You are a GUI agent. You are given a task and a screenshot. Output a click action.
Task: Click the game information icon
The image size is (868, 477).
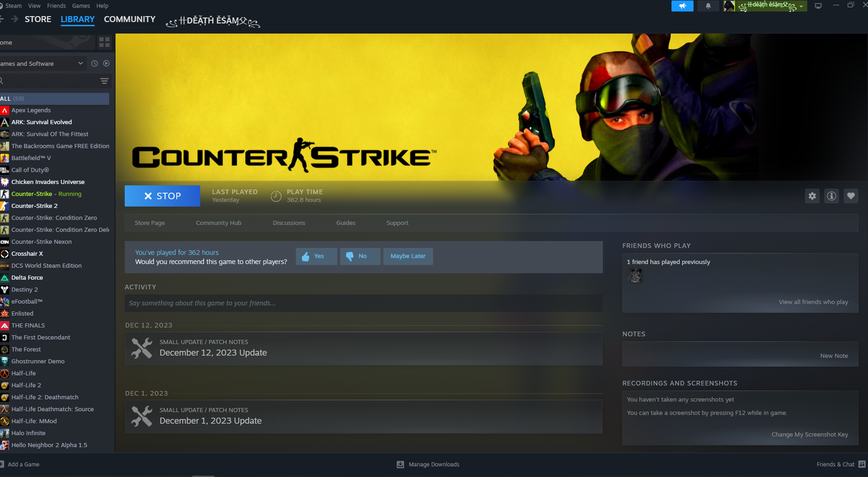click(831, 196)
